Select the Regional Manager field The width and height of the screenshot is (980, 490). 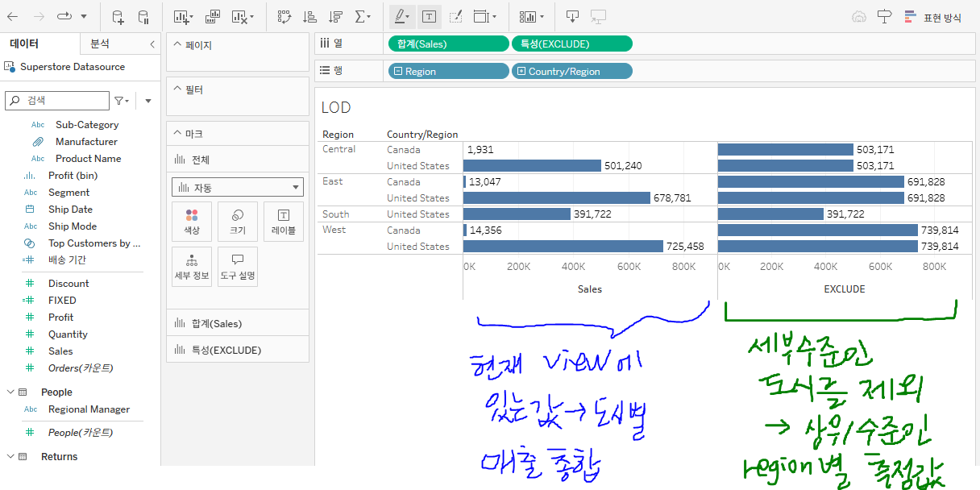click(89, 409)
